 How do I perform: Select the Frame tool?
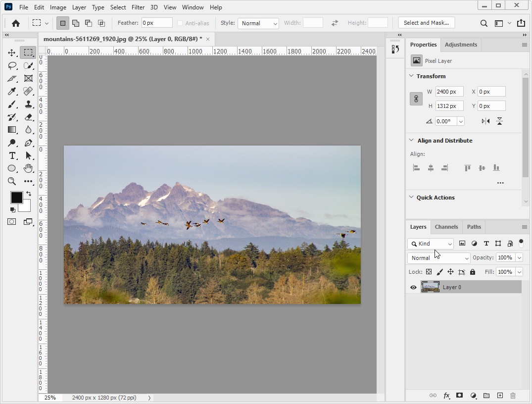tap(29, 78)
